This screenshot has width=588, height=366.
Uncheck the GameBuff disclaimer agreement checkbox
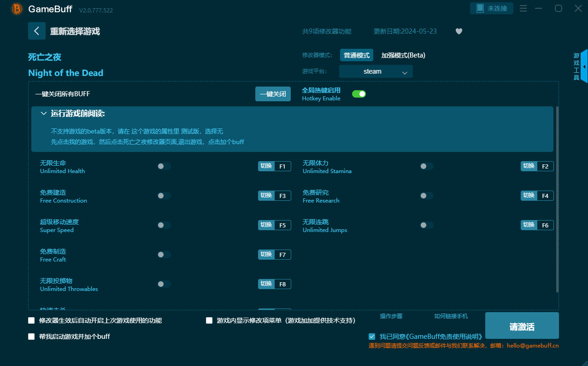pyautogui.click(x=372, y=337)
